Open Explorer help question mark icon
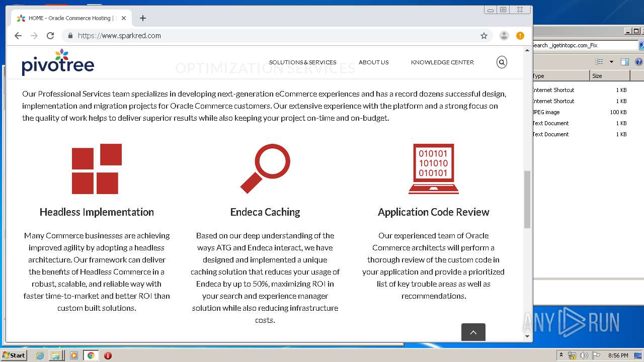Image resolution: width=644 pixels, height=362 pixels. click(x=639, y=62)
